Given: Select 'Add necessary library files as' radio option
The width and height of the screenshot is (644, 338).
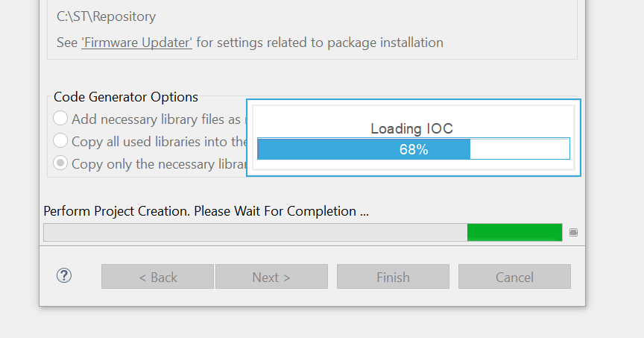Looking at the screenshot, I should pos(60,119).
